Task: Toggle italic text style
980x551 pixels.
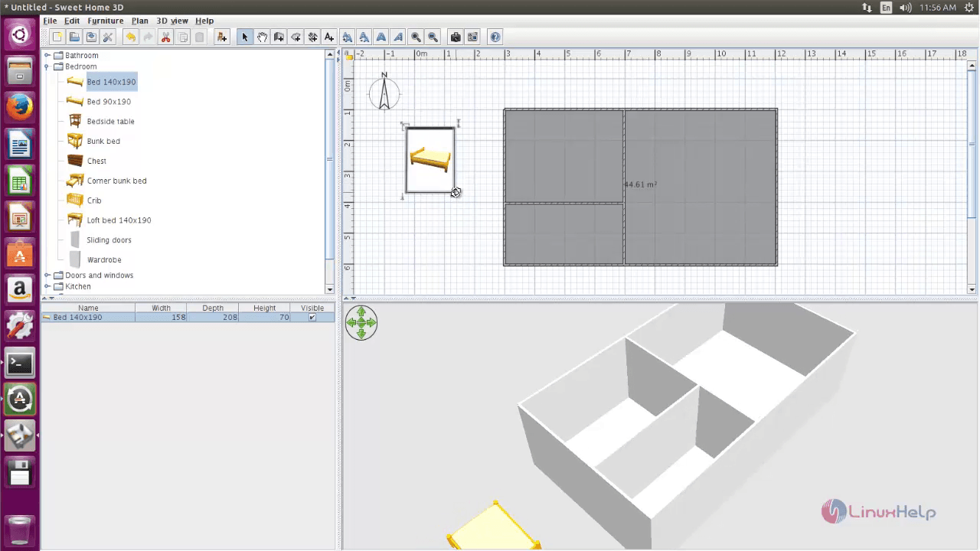Action: click(x=398, y=37)
